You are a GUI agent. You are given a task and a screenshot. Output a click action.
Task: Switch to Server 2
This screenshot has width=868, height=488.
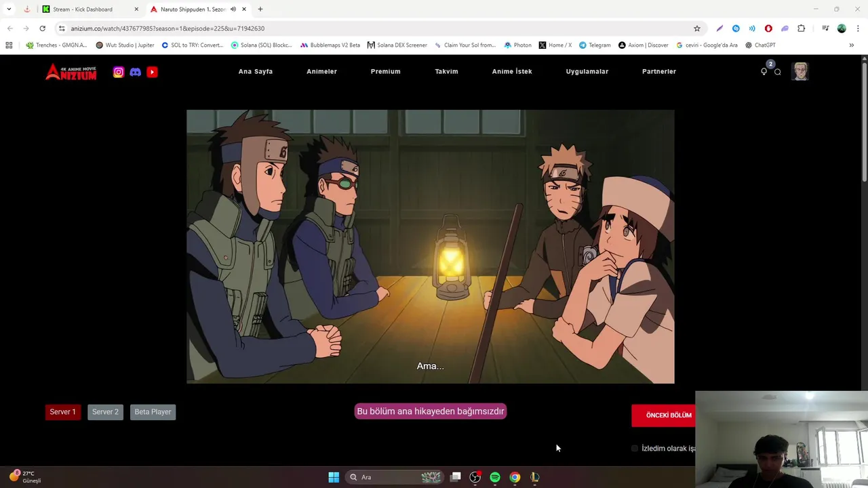105,412
